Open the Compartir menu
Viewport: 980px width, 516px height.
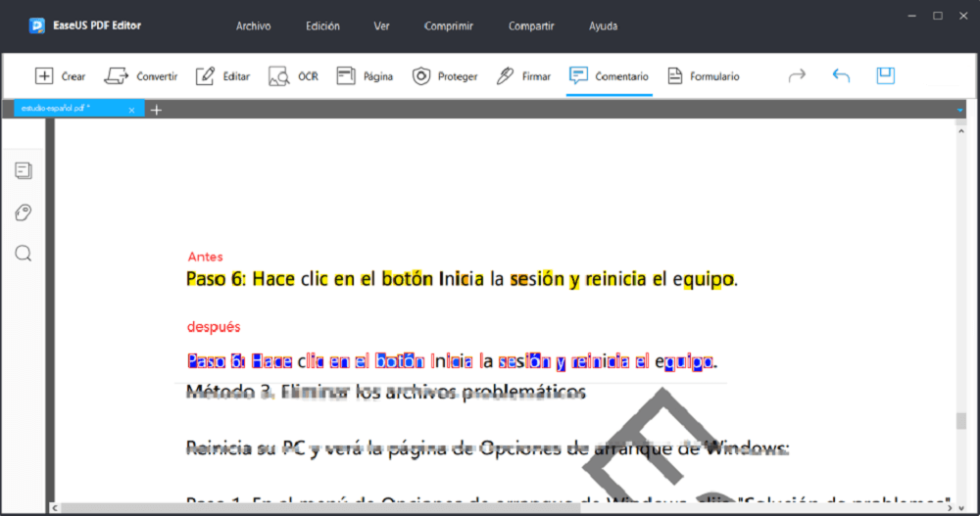coord(530,26)
